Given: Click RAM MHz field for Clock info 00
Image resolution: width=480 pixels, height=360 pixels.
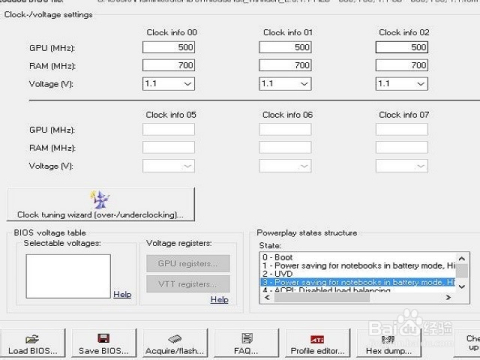Looking at the screenshot, I should click(168, 65).
